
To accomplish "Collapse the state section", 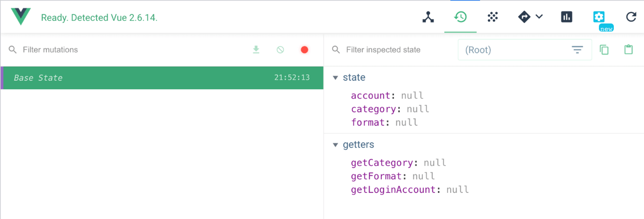I will click(x=335, y=78).
